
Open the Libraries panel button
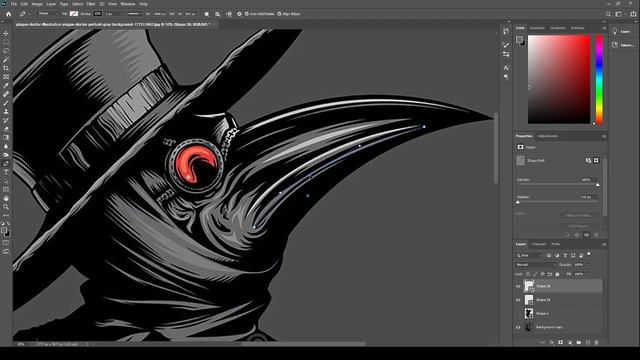point(622,45)
